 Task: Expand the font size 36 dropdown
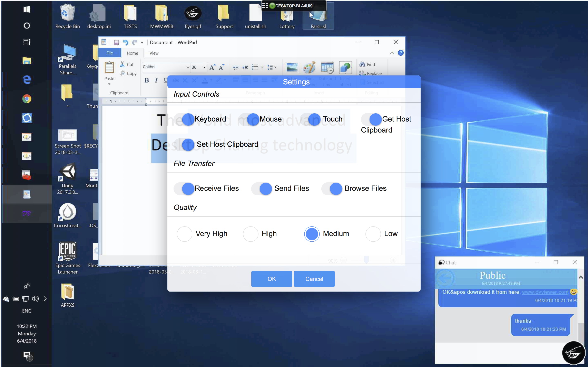(204, 67)
